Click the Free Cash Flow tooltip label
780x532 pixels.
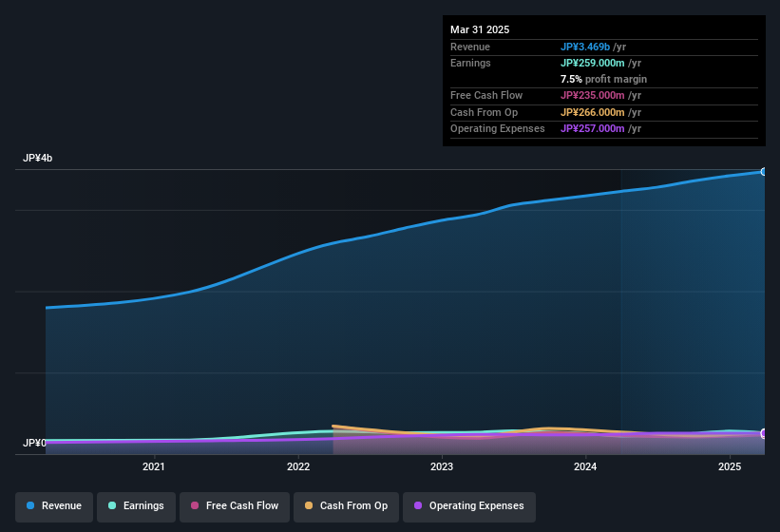486,95
